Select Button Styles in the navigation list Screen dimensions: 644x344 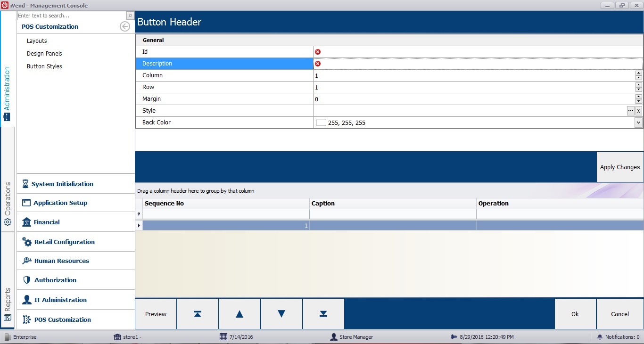tap(44, 66)
